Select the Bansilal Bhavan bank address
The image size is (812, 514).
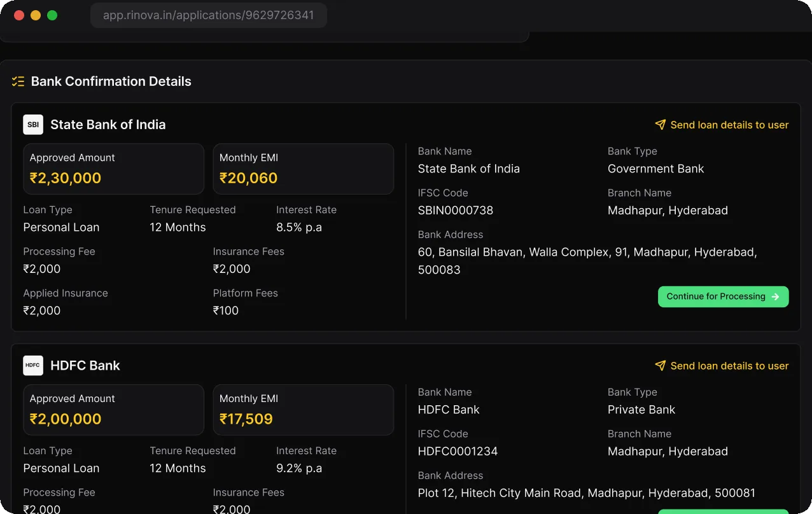click(587, 261)
